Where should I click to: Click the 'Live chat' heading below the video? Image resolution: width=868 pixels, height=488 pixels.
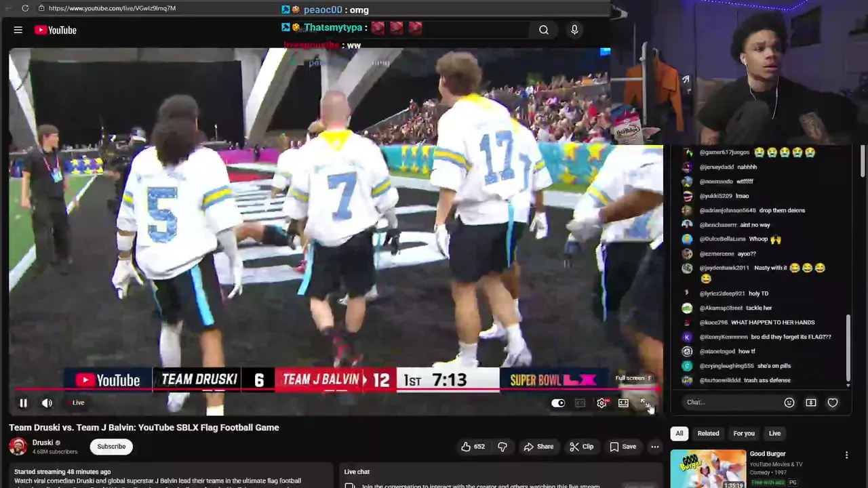357,472
